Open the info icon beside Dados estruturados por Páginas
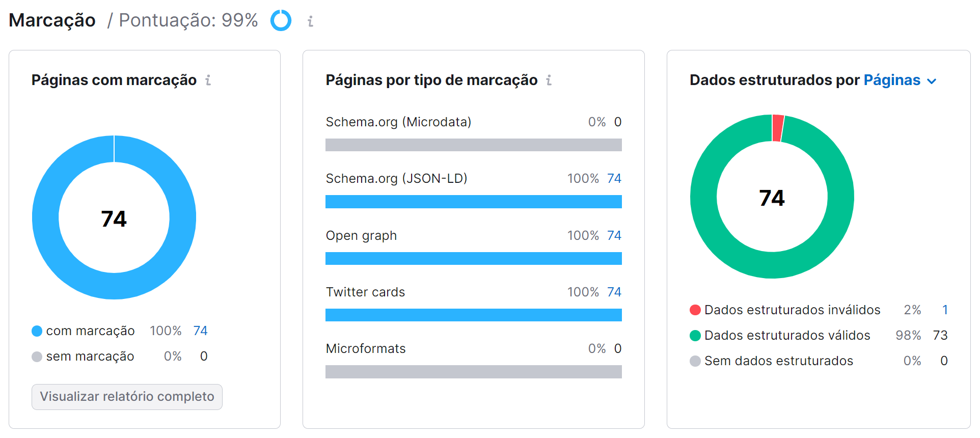 tap(933, 80)
